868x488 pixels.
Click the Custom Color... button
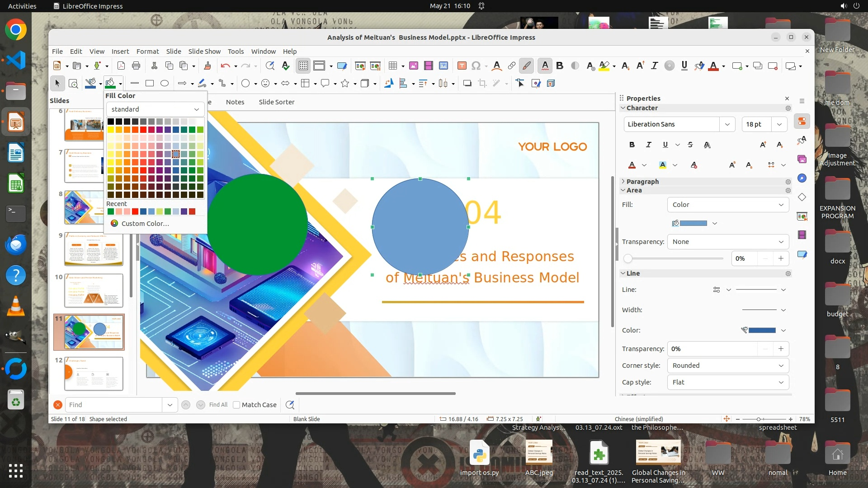pos(145,223)
